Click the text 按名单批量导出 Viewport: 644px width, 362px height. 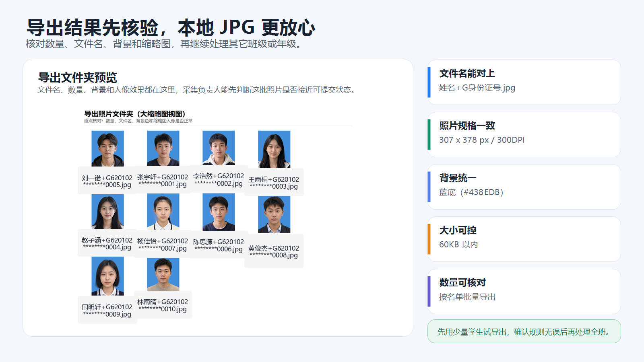coord(467,297)
